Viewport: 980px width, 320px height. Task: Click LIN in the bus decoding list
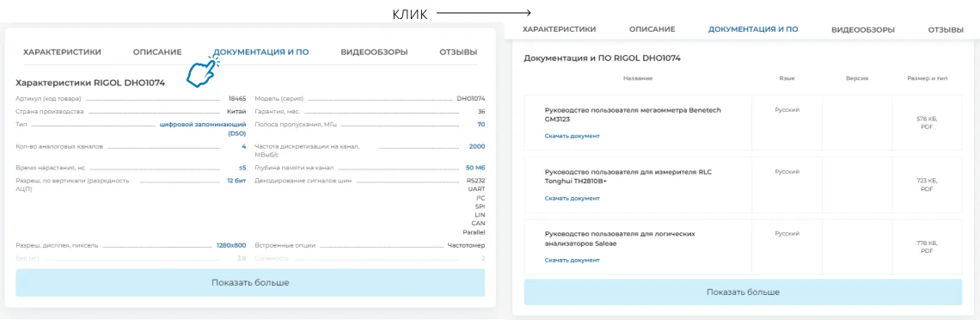(480, 214)
